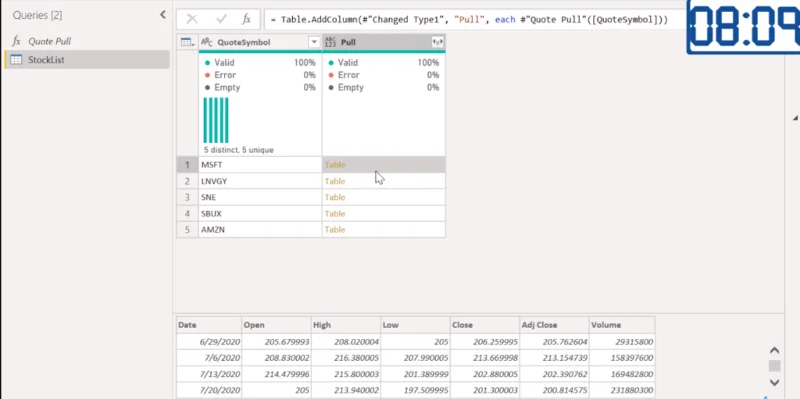Image resolution: width=800 pixels, height=399 pixels.
Task: Select row number 3
Action: [187, 197]
